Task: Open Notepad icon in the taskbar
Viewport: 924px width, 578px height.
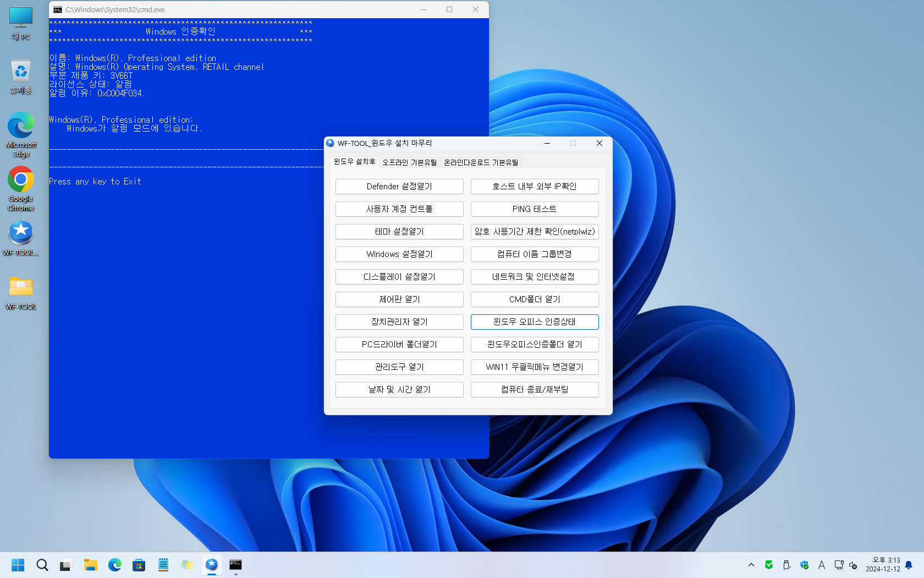Action: click(x=163, y=565)
